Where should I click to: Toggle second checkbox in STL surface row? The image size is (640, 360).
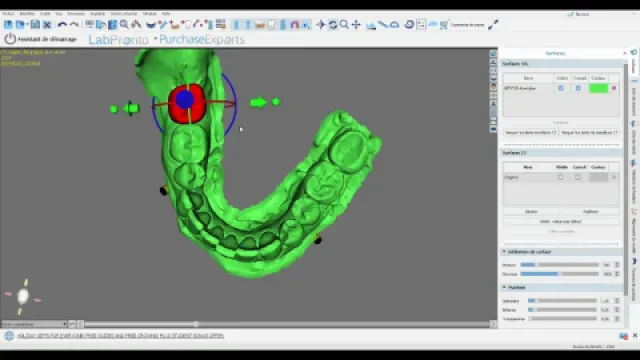tap(578, 88)
